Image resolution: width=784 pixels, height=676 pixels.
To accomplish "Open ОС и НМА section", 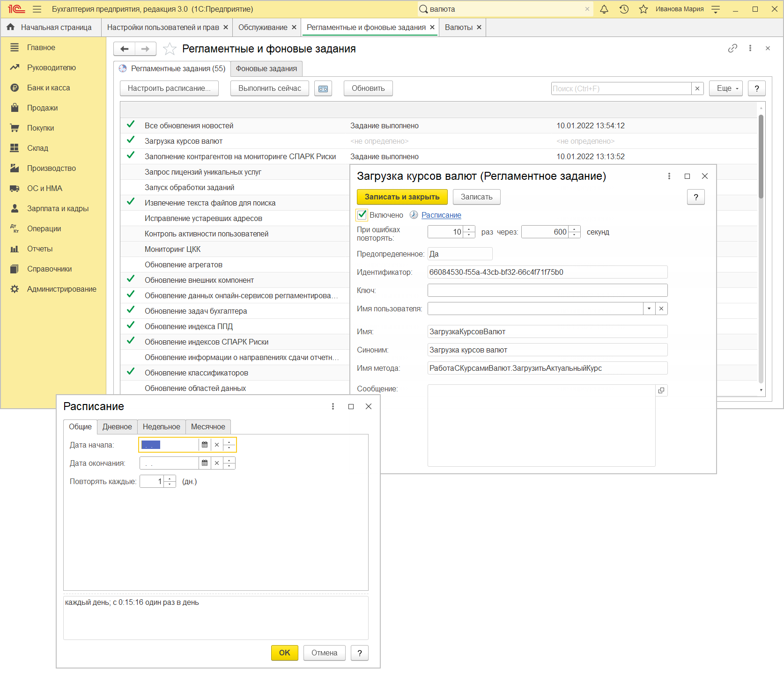I will pyautogui.click(x=36, y=188).
